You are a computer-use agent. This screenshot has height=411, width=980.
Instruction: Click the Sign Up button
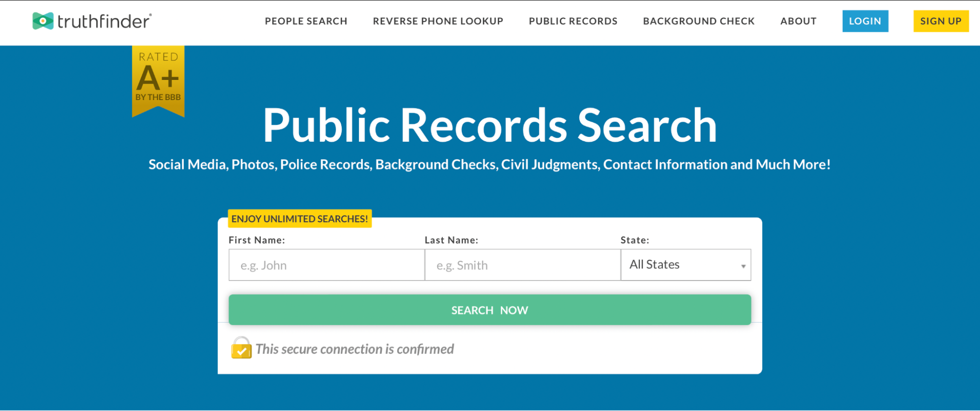click(x=941, y=21)
